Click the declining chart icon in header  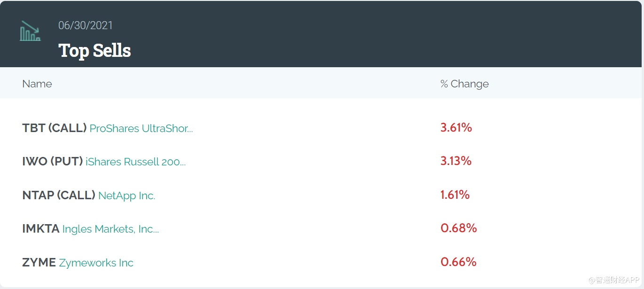30,31
